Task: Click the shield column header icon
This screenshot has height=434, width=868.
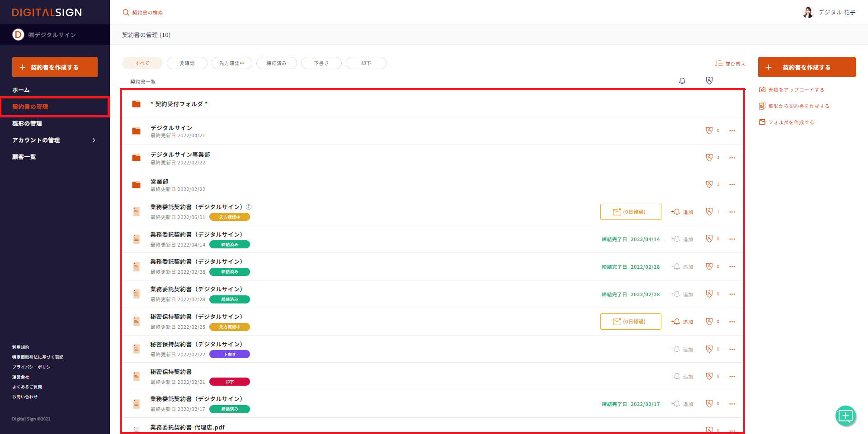Action: [x=709, y=81]
